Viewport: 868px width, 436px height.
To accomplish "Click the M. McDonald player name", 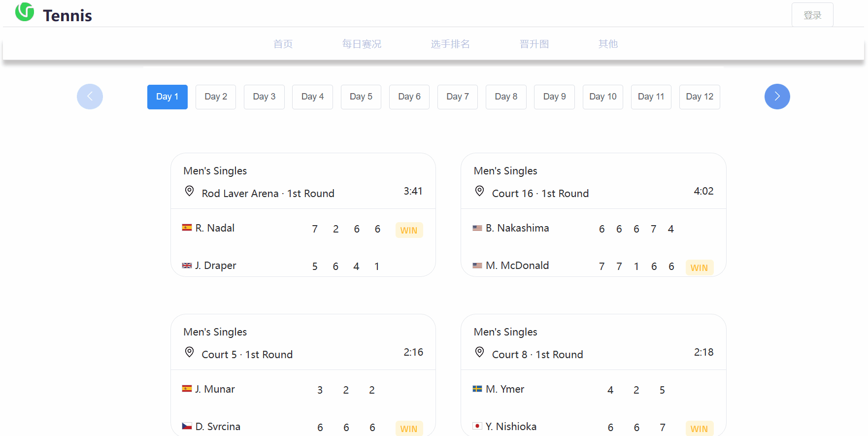I will pyautogui.click(x=517, y=266).
